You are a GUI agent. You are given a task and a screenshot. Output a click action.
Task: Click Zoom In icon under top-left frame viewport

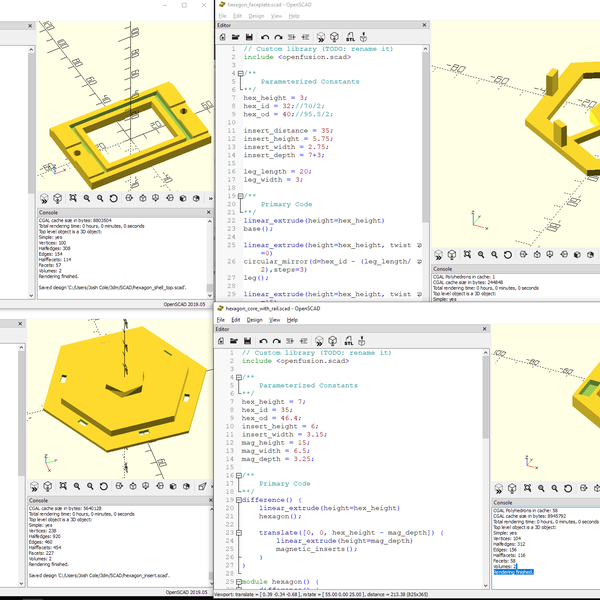(87, 198)
